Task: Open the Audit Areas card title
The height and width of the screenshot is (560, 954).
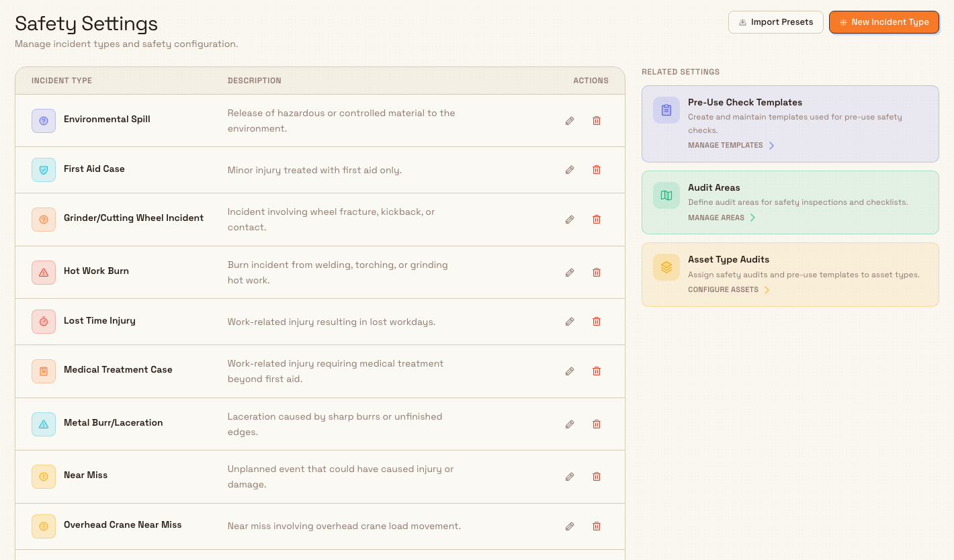Action: pos(714,187)
